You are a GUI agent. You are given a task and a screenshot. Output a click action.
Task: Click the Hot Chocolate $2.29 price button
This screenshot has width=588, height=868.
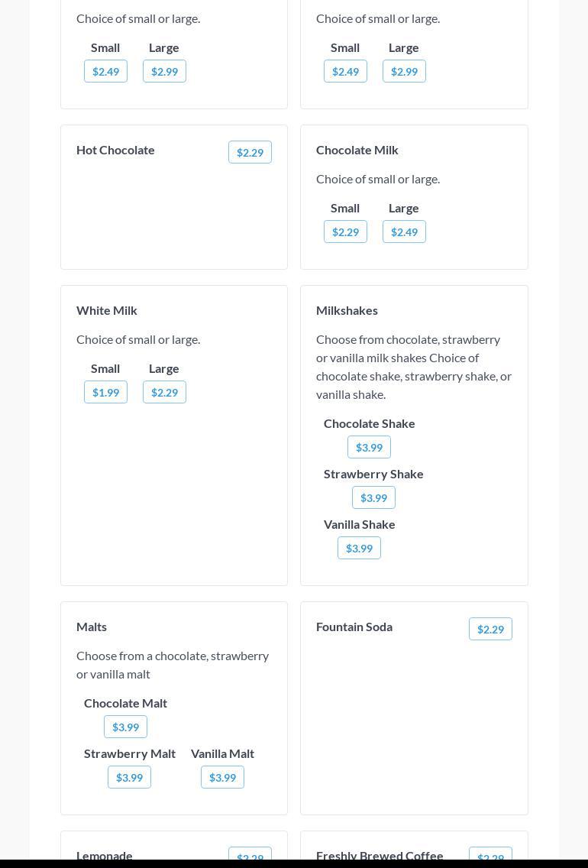[x=250, y=152]
